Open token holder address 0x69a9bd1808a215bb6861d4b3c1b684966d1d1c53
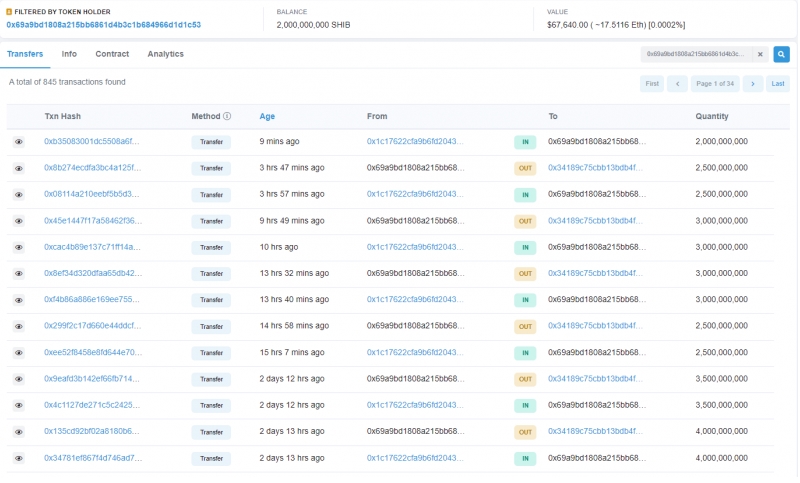Viewport: 800px width, 483px height. pos(104,24)
